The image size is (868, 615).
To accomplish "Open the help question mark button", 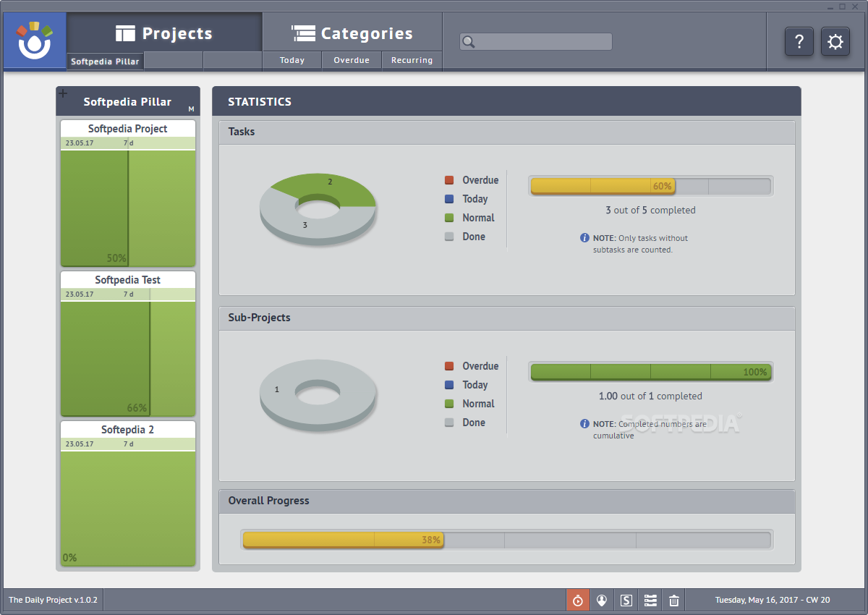I will coord(799,41).
